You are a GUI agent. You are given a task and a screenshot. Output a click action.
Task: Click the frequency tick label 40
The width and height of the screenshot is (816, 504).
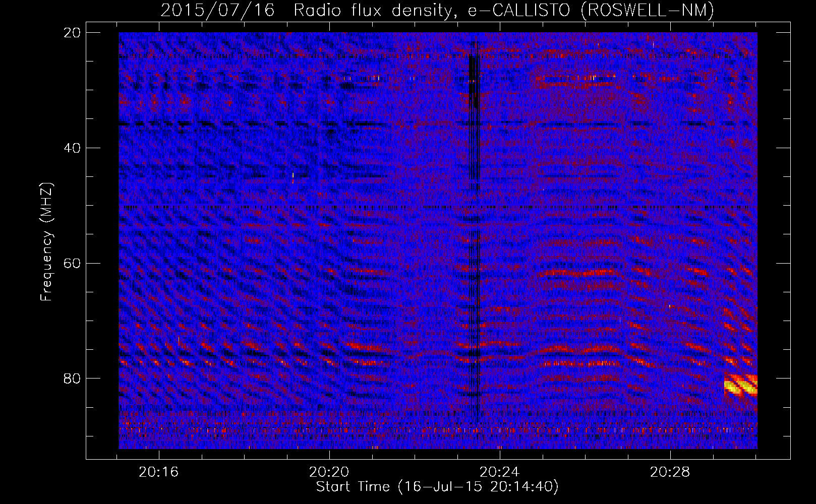tap(72, 148)
